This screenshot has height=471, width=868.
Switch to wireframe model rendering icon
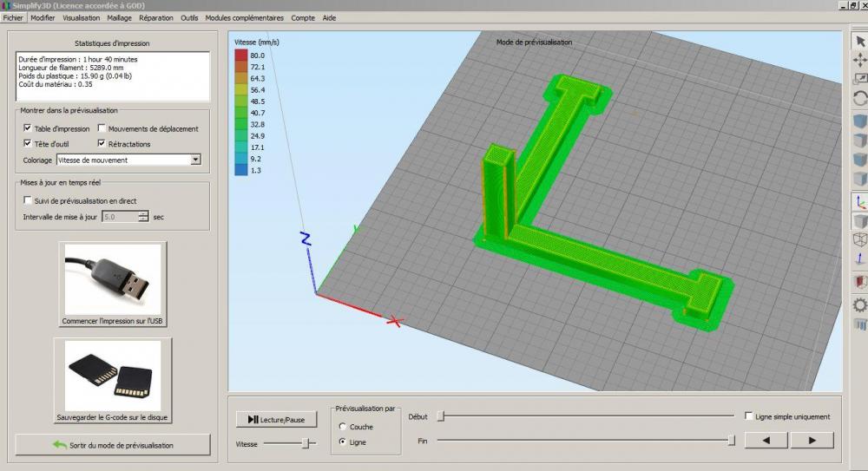click(x=859, y=239)
